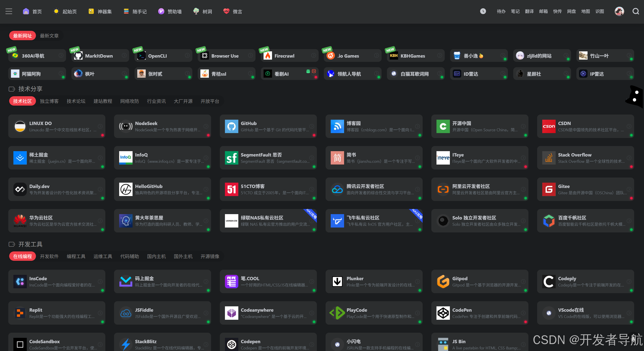Click the Daily.dev logo icon
This screenshot has height=351, width=644.
pyautogui.click(x=20, y=189)
